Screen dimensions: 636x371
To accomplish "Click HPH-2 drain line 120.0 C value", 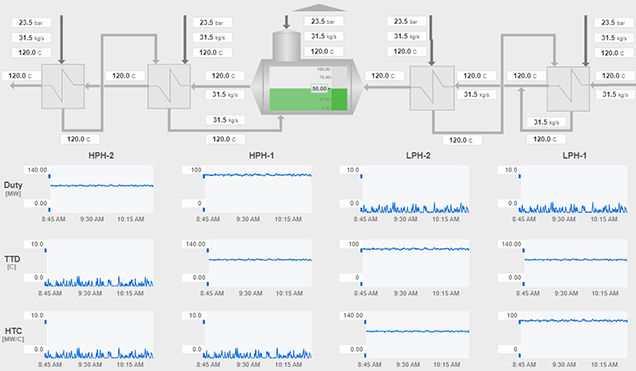I will pos(80,139).
